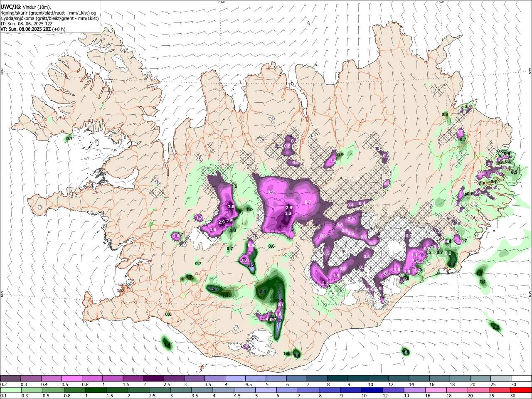
Task: Click the 'slydda/snjókoma' snow legend description line
Action: [x=49, y=18]
